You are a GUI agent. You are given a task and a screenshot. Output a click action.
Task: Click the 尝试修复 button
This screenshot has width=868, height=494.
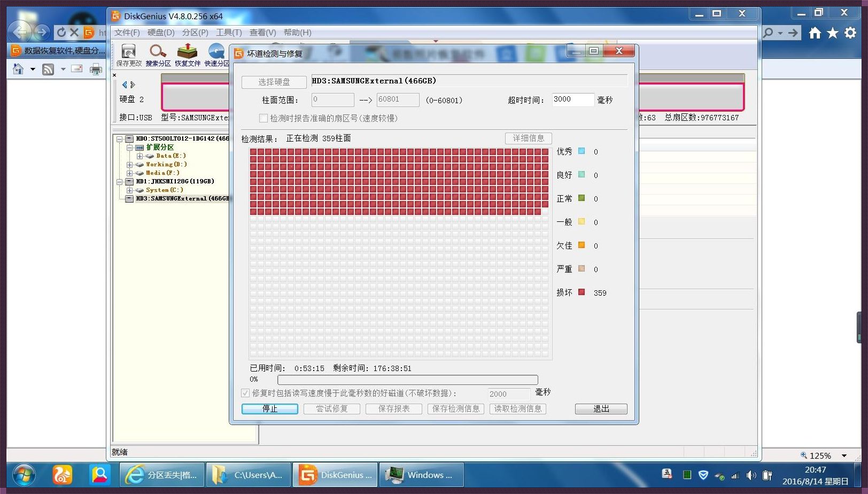pos(332,408)
